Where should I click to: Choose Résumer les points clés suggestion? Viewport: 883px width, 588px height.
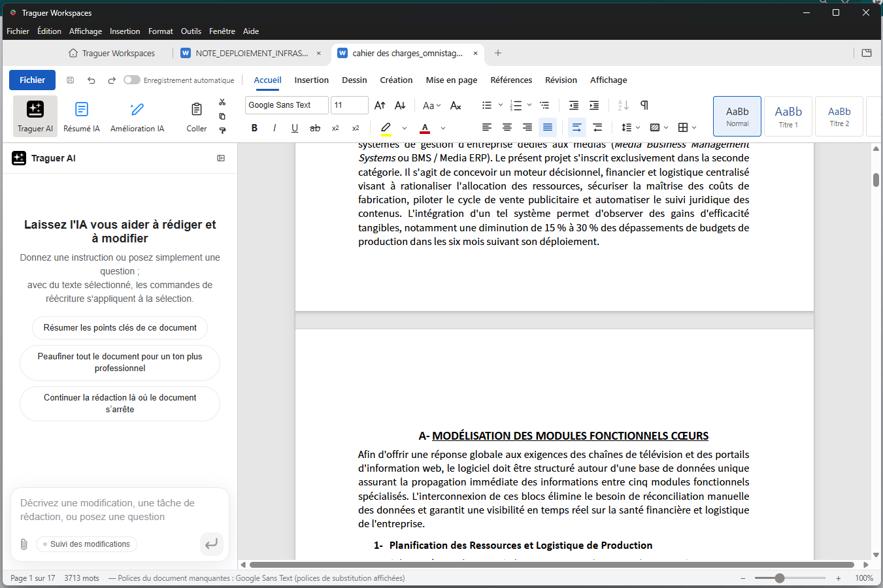(120, 328)
